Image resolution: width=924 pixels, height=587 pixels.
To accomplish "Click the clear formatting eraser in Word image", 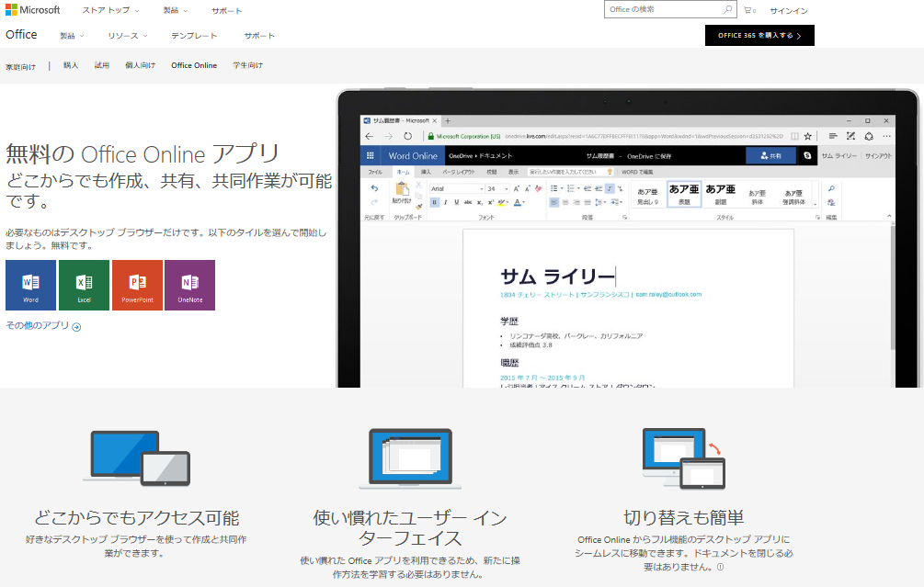I will [538, 188].
